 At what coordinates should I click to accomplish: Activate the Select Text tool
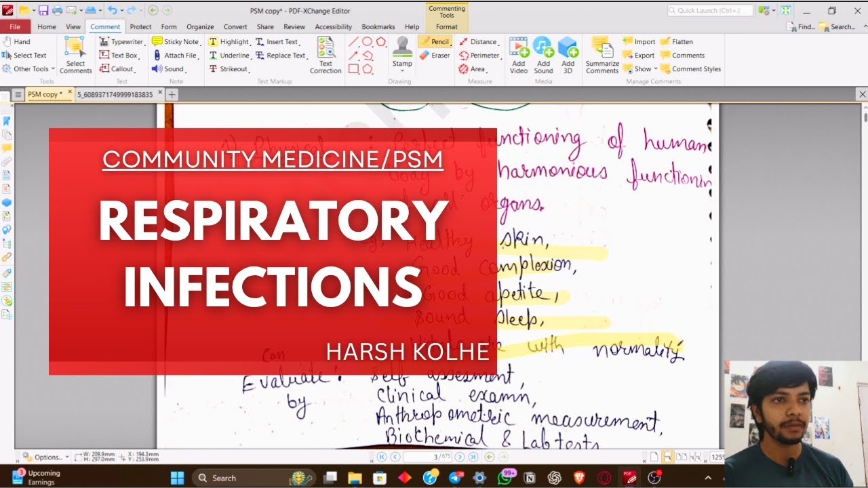pyautogui.click(x=24, y=55)
